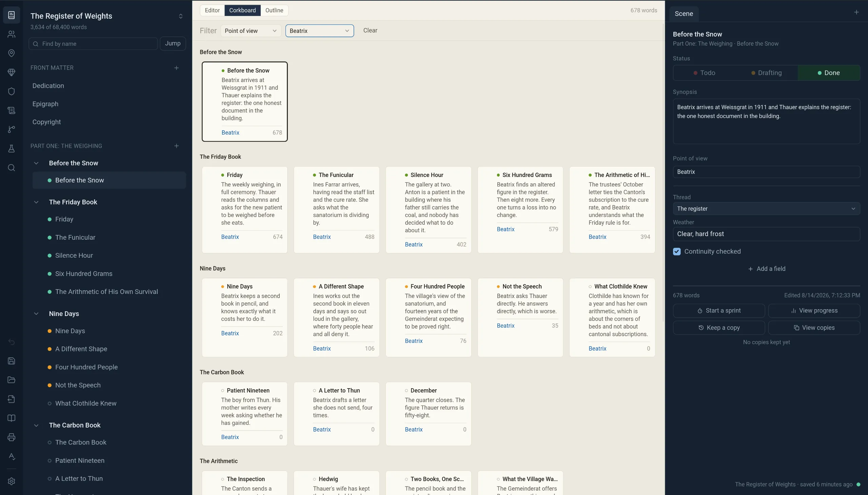Open the characters (people) panel icon

pyautogui.click(x=11, y=34)
